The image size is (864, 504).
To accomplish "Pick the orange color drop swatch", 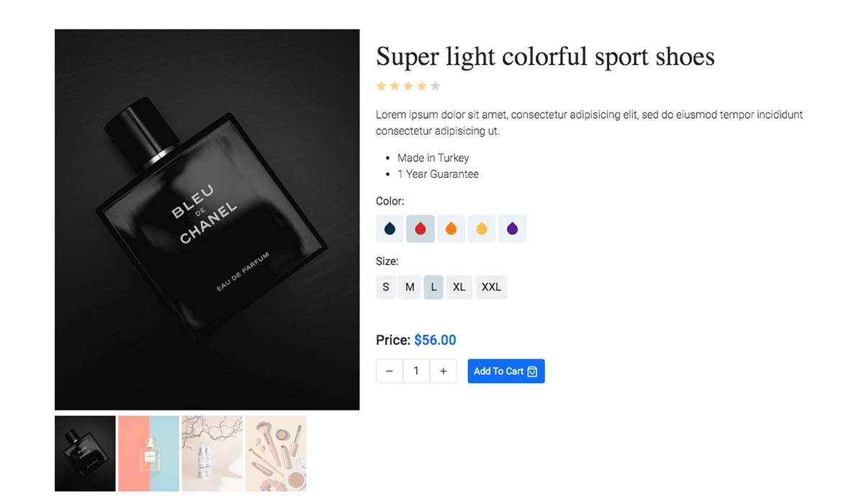I will click(x=451, y=229).
